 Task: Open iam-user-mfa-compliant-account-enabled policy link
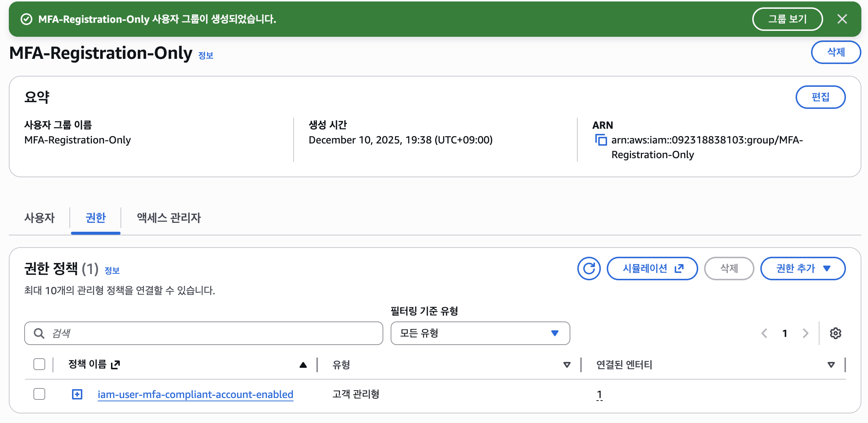point(195,394)
